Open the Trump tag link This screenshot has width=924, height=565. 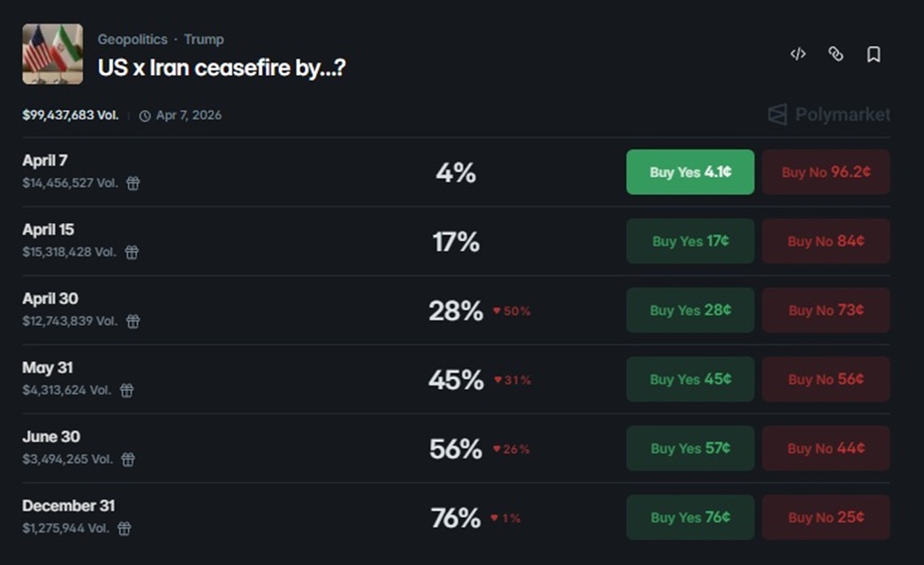coord(204,40)
